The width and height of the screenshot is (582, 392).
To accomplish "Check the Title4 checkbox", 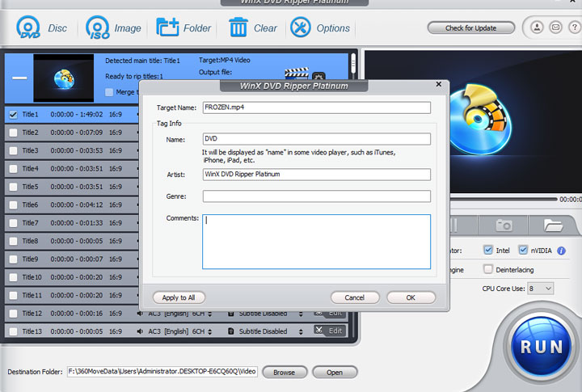I will coord(13,169).
